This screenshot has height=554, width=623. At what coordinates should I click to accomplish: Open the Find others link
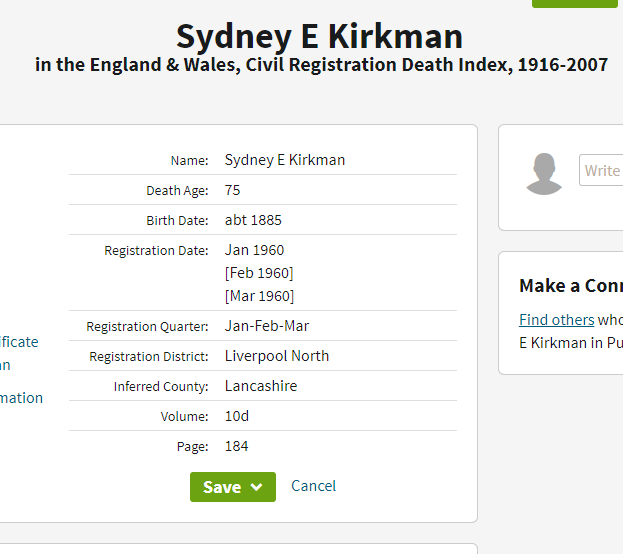[556, 320]
